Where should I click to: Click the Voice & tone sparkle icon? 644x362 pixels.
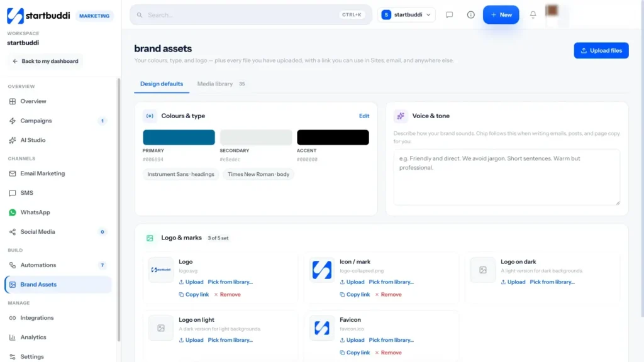pos(401,116)
